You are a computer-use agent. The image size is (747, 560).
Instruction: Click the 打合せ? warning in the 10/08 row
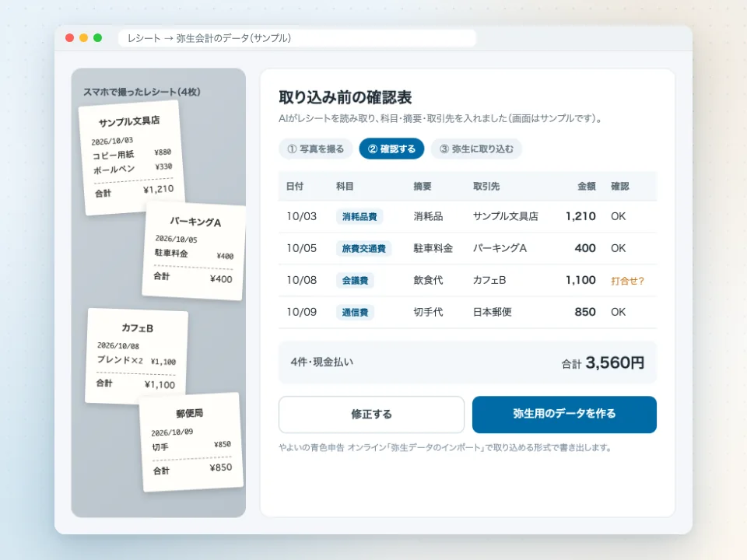pos(627,281)
